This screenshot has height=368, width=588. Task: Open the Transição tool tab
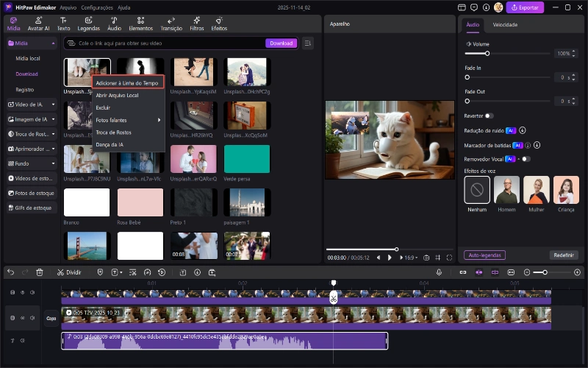click(x=171, y=24)
